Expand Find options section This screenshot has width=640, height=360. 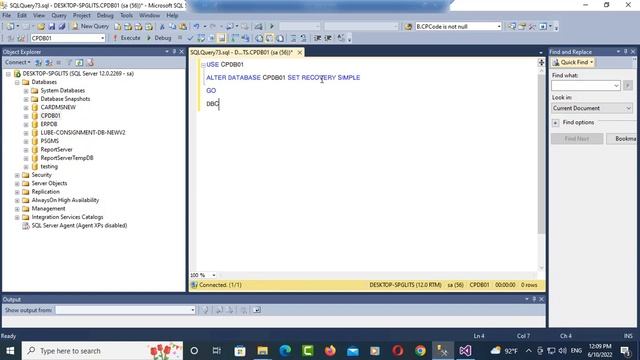tap(555, 122)
